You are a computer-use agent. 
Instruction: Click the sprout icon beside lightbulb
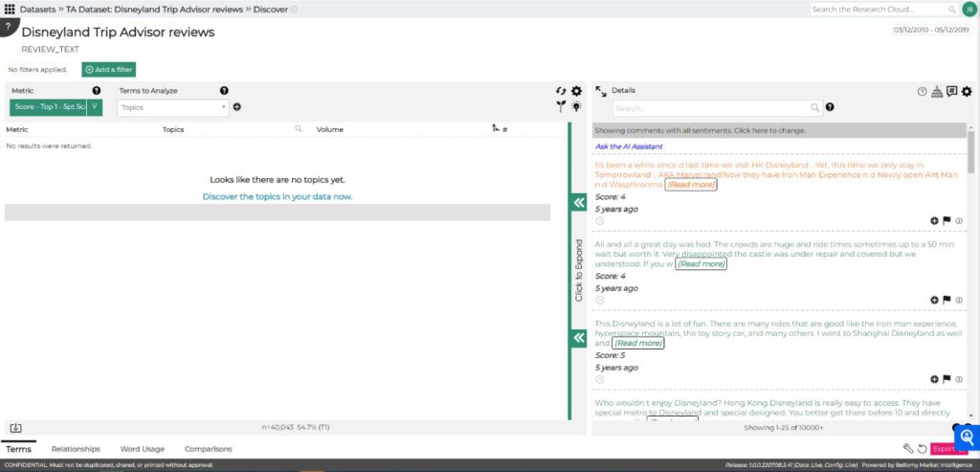point(561,107)
